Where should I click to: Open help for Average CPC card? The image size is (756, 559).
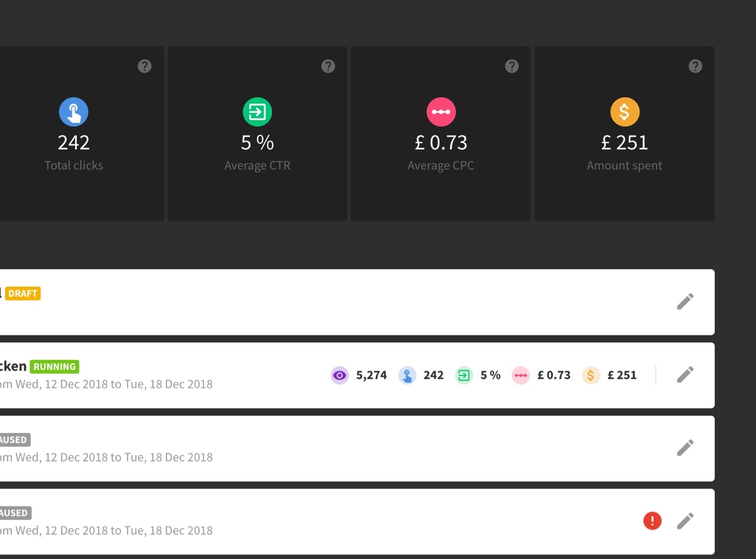pos(512,66)
